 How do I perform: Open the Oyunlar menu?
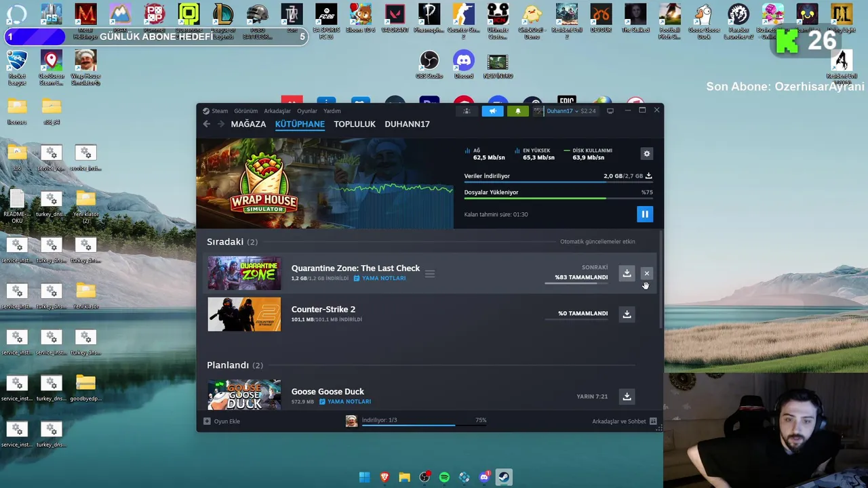[x=307, y=111]
